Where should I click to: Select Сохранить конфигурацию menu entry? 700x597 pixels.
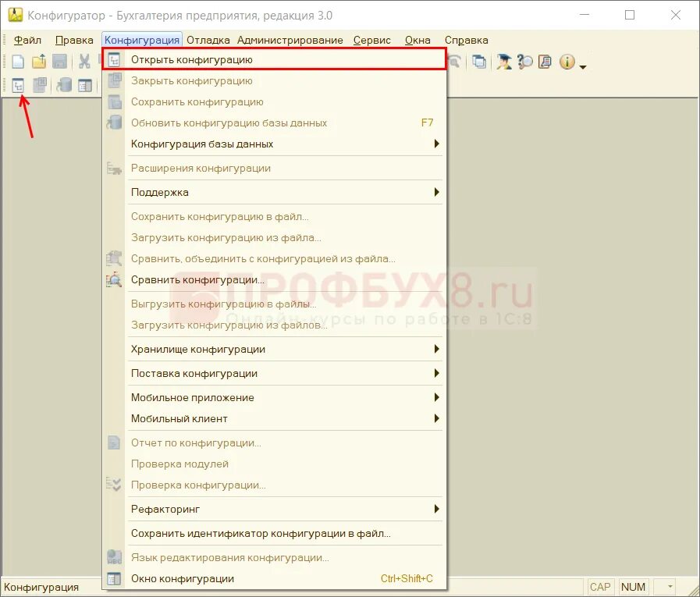[x=274, y=101]
